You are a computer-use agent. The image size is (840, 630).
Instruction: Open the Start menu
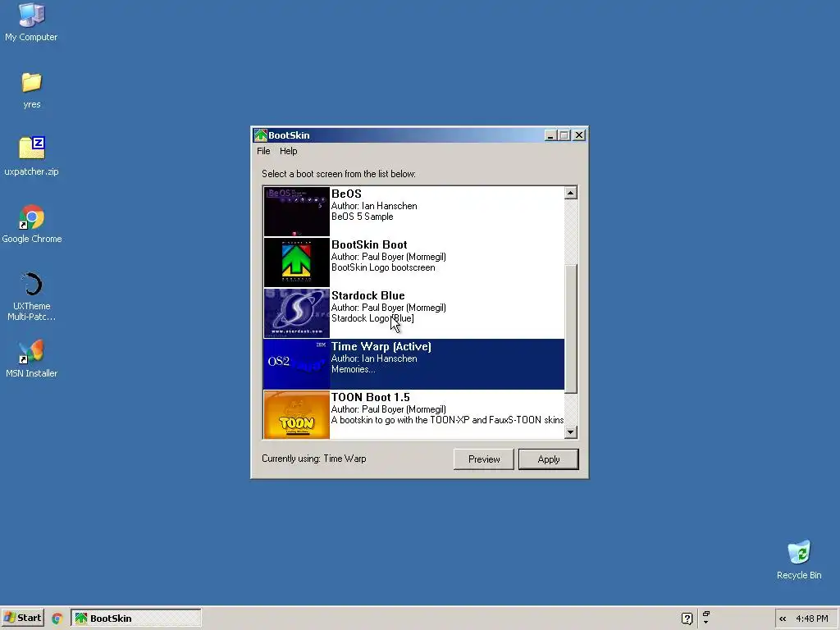pos(22,618)
